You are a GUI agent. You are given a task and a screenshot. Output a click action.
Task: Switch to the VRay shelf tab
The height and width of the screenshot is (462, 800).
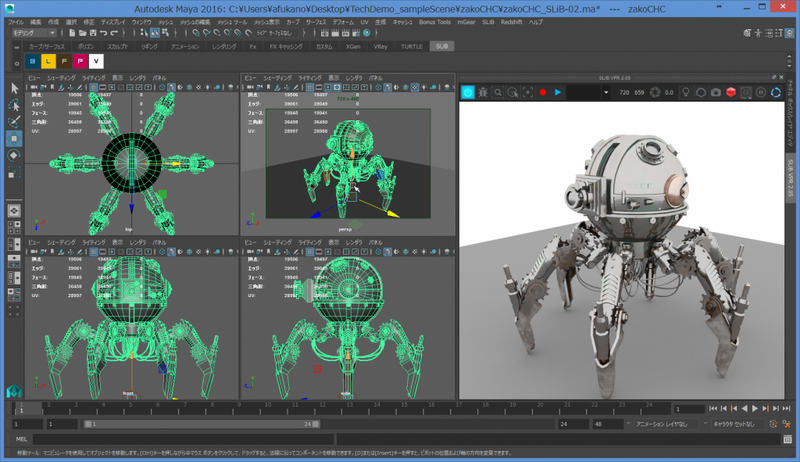tap(380, 46)
